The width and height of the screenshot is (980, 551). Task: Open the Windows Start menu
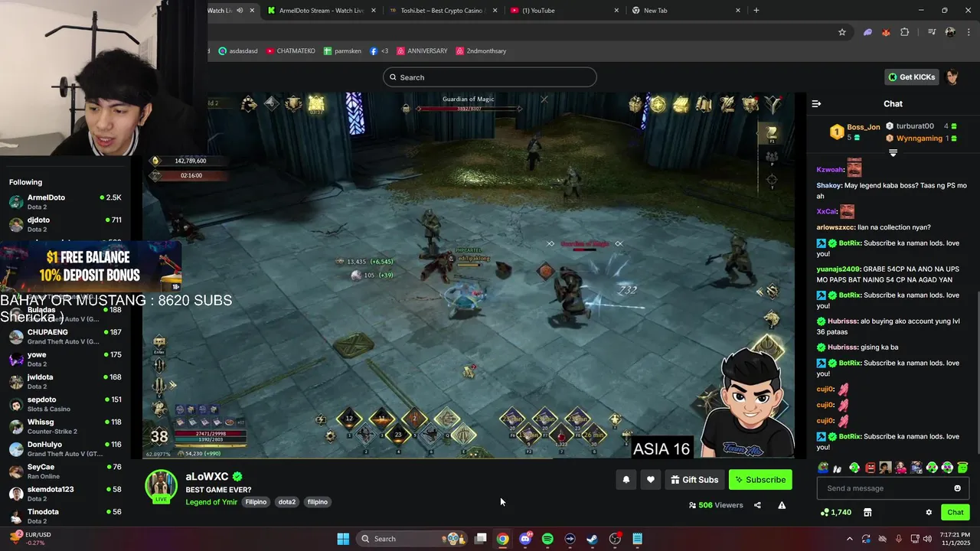click(343, 539)
